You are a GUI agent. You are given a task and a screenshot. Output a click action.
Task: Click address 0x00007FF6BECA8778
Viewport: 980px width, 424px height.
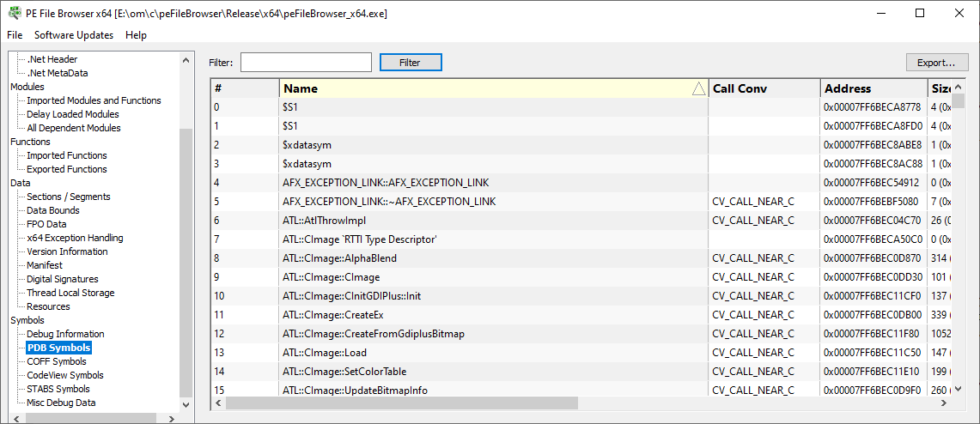pyautogui.click(x=873, y=107)
